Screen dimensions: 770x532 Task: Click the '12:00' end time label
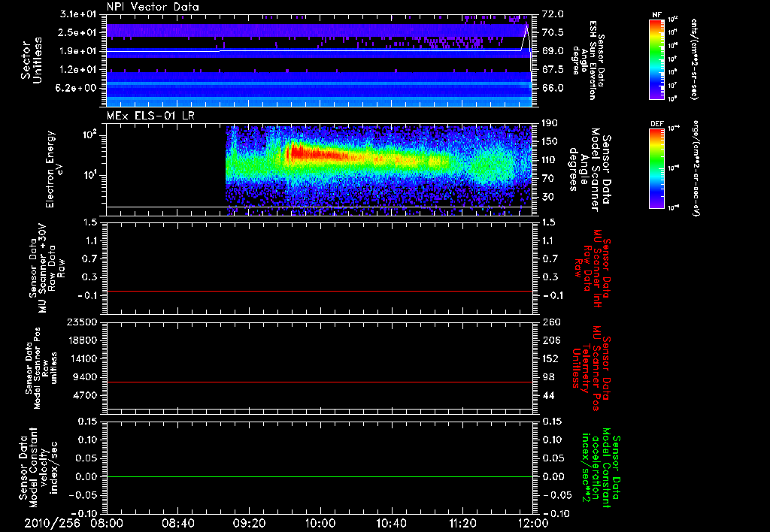point(533,523)
